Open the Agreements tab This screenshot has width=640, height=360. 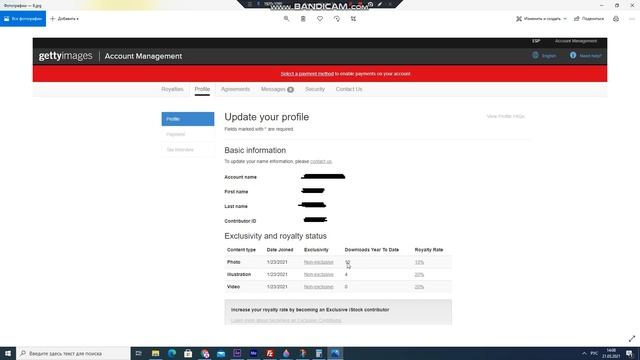click(x=235, y=89)
